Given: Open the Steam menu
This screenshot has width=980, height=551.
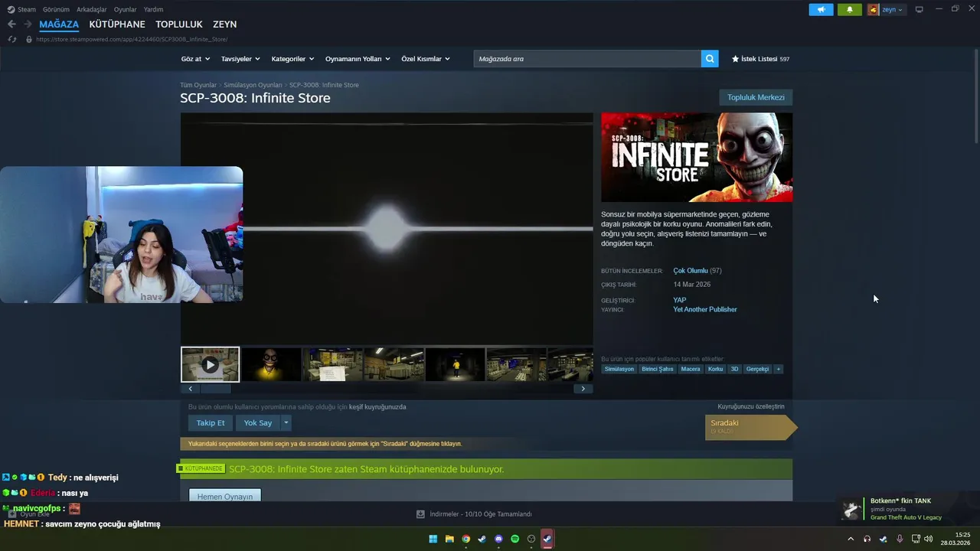Looking at the screenshot, I should tap(27, 10).
